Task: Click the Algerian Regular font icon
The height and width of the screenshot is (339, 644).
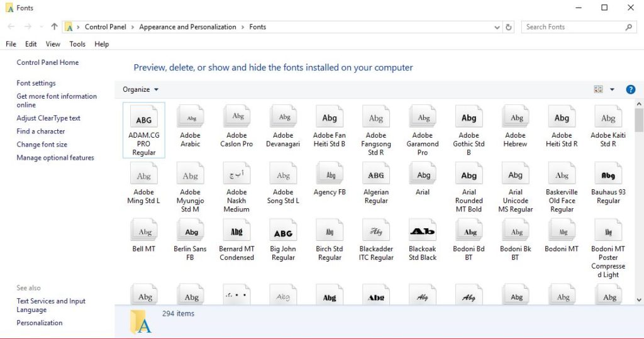Action: 376,174
